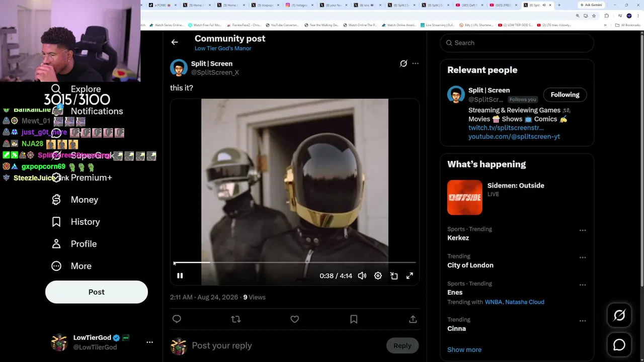Repost the post with the repost icon

click(235, 319)
